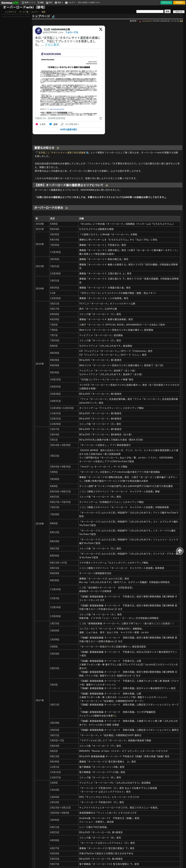Click the 2017年 year cell
The image size is (186, 868).
coord(42,700)
